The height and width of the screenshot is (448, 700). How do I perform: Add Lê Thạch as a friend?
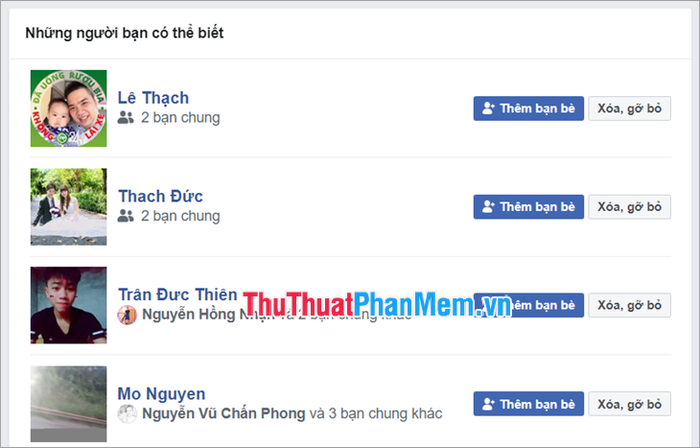tap(528, 108)
